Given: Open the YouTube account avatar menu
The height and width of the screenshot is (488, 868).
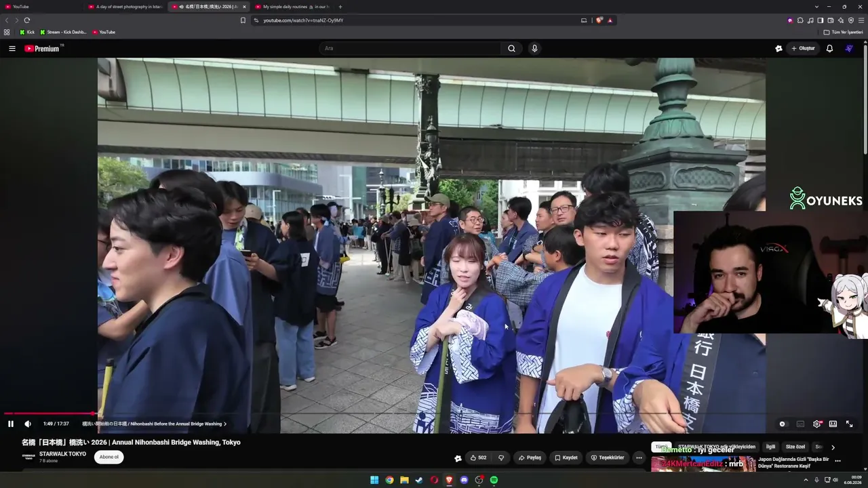Looking at the screenshot, I should point(849,48).
